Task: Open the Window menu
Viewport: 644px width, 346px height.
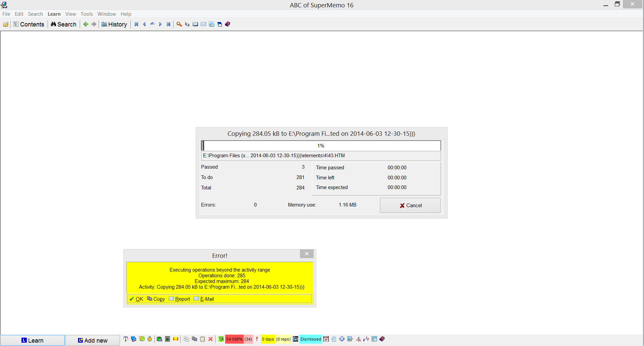Action: tap(107, 14)
